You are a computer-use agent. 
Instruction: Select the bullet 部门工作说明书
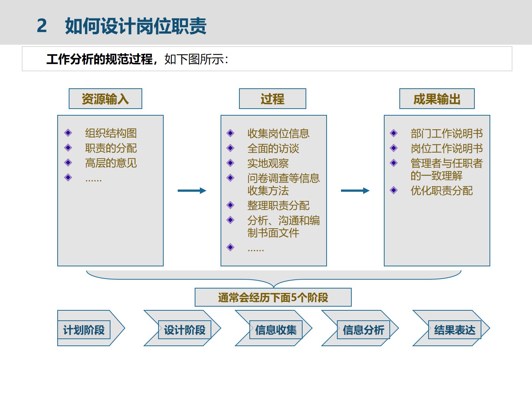447,133
